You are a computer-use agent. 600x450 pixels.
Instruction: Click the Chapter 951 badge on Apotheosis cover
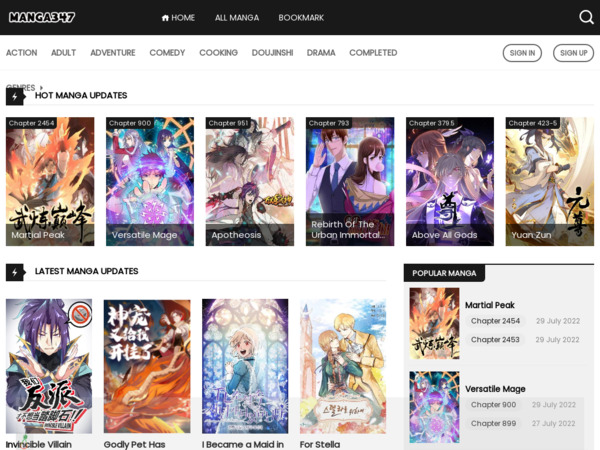pyautogui.click(x=228, y=123)
